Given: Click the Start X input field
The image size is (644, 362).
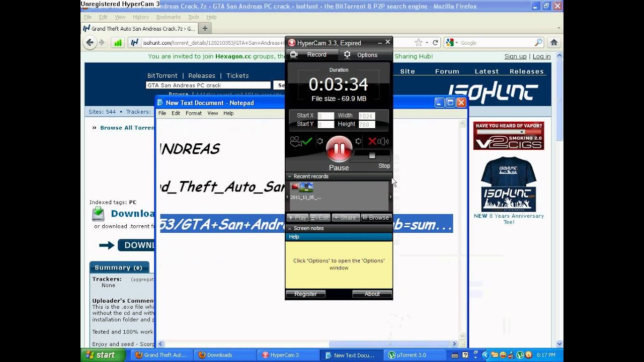Looking at the screenshot, I should (326, 116).
